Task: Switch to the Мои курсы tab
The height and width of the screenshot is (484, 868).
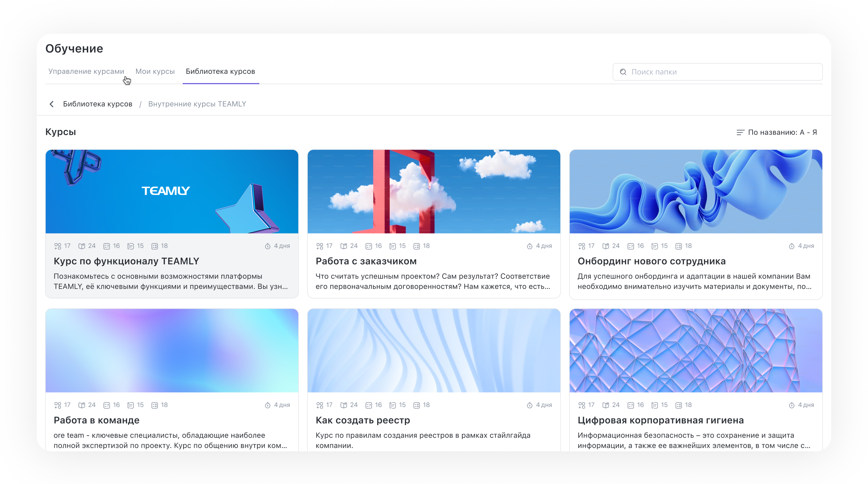Action: pyautogui.click(x=155, y=71)
